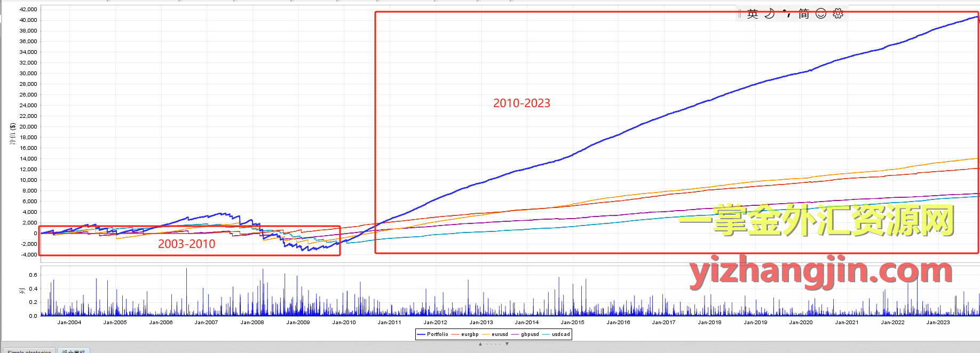
Task: Select the usdcad legend entry
Action: pyautogui.click(x=556, y=334)
